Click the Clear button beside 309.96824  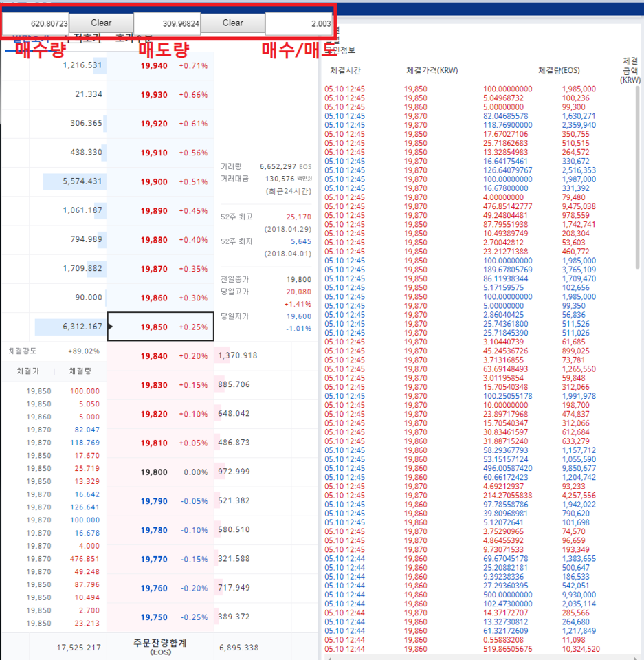click(233, 23)
